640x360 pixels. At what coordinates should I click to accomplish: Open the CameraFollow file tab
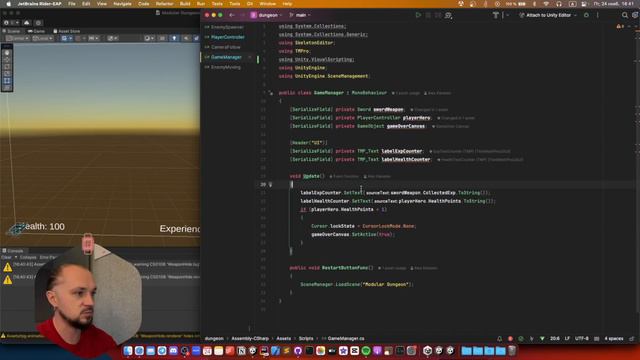coord(225,47)
